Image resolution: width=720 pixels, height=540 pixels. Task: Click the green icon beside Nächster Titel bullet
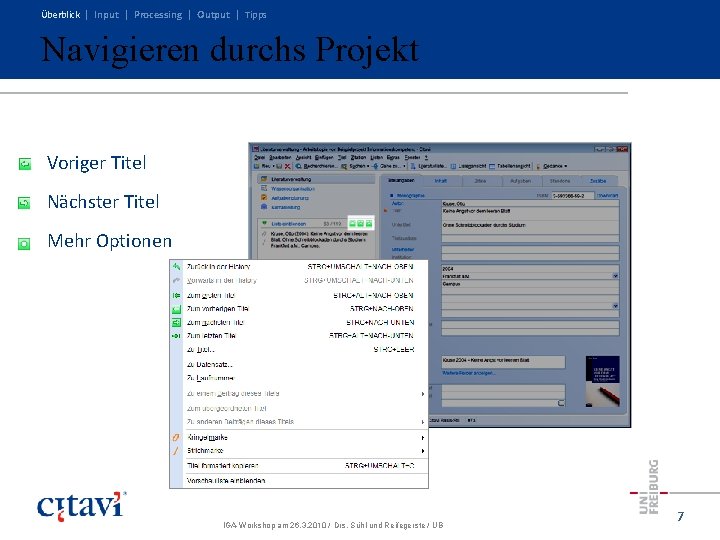pos(24,202)
